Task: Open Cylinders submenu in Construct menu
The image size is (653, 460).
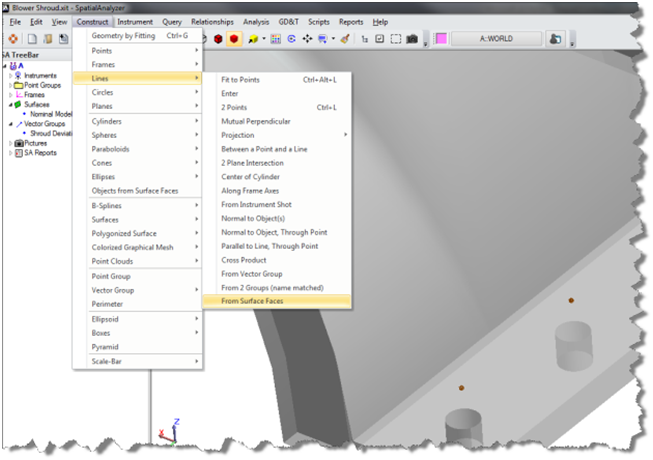Action: [138, 121]
